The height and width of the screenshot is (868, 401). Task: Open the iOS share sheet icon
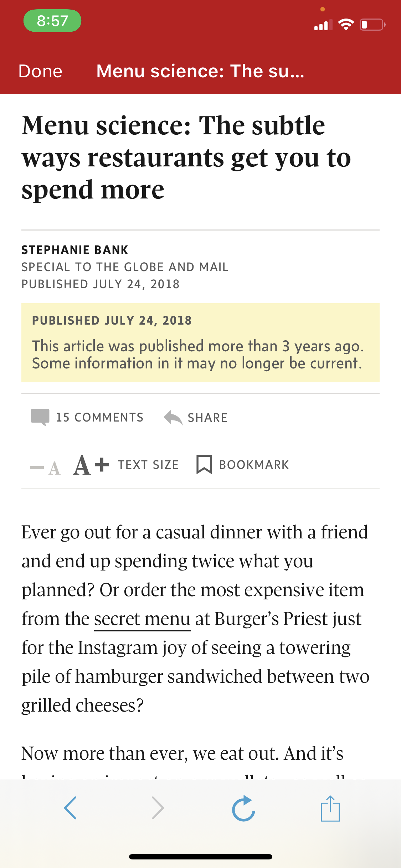[x=330, y=808]
